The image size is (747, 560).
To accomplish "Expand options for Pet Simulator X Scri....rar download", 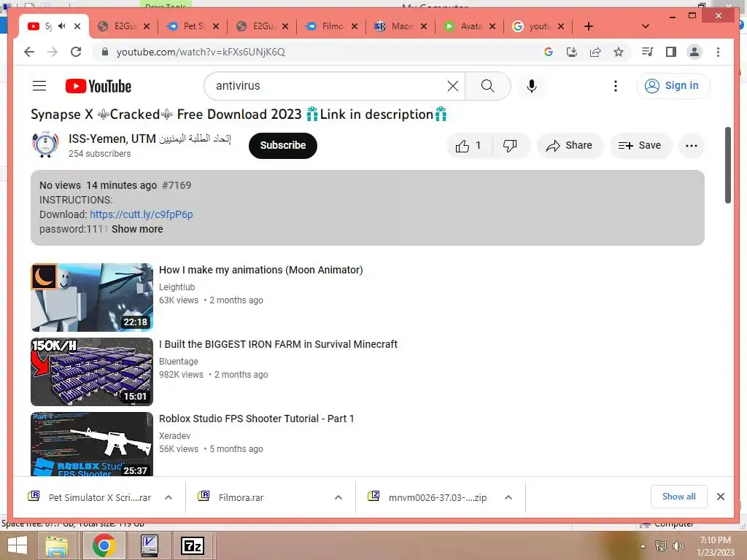I will click(x=169, y=497).
